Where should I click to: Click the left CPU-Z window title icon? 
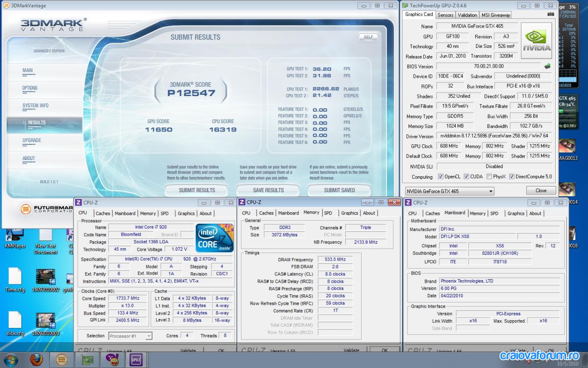[79, 203]
